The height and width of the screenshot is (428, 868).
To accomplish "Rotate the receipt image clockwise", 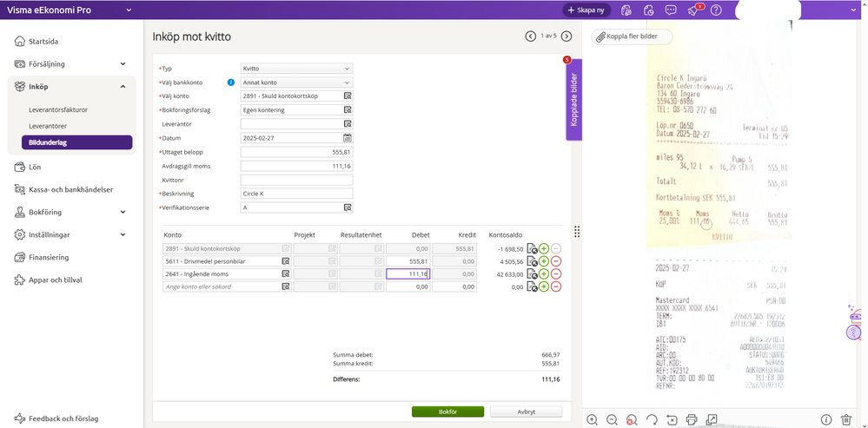I will coord(652,419).
